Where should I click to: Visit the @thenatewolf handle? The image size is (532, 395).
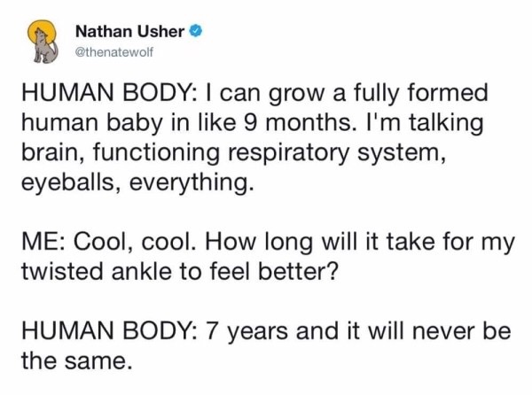tap(114, 52)
